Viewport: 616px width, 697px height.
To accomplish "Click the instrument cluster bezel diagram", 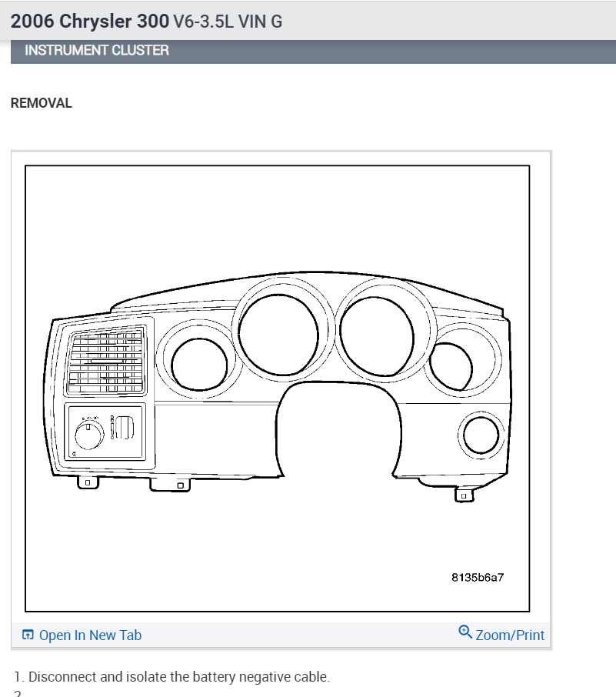I will [x=278, y=389].
